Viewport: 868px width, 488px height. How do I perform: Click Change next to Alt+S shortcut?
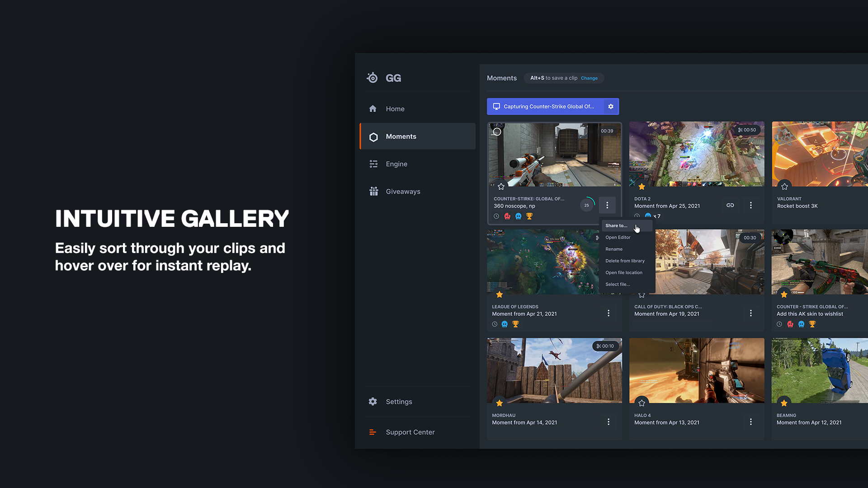pos(590,78)
